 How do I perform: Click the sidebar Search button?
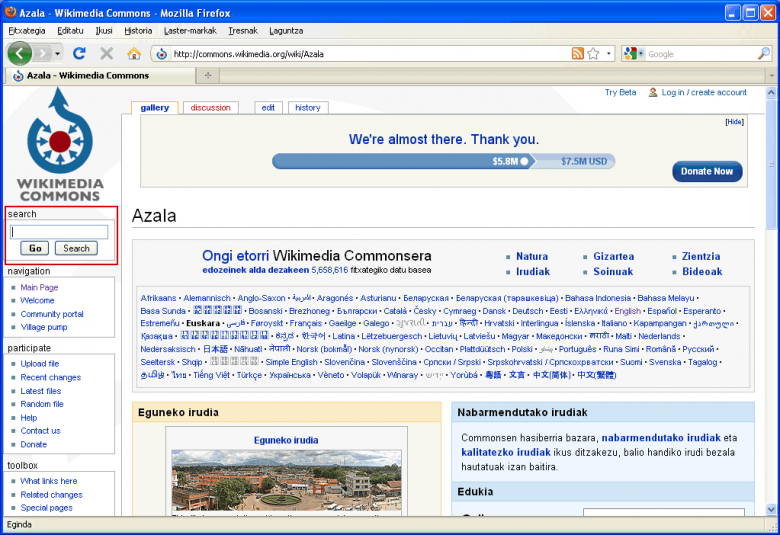[x=76, y=248]
